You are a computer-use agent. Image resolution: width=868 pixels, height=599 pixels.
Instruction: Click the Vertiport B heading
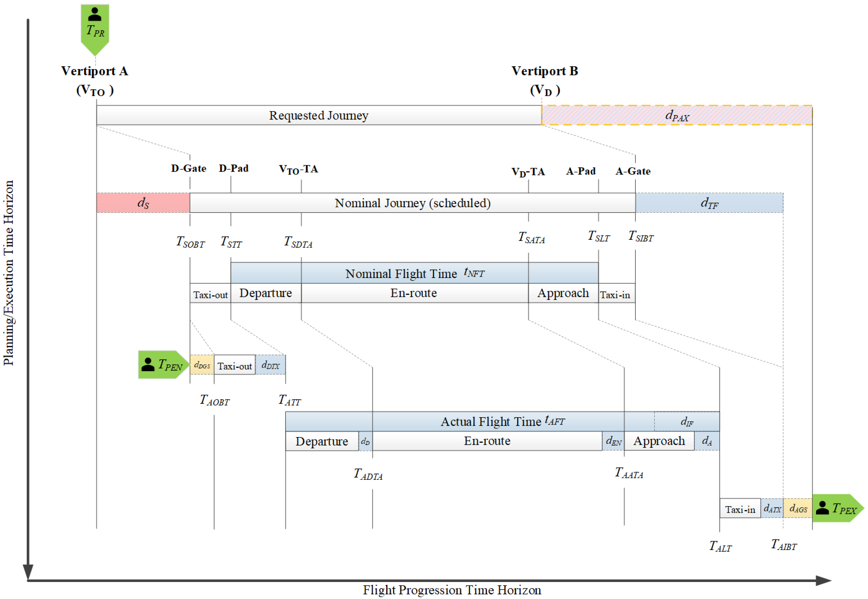pyautogui.click(x=545, y=71)
